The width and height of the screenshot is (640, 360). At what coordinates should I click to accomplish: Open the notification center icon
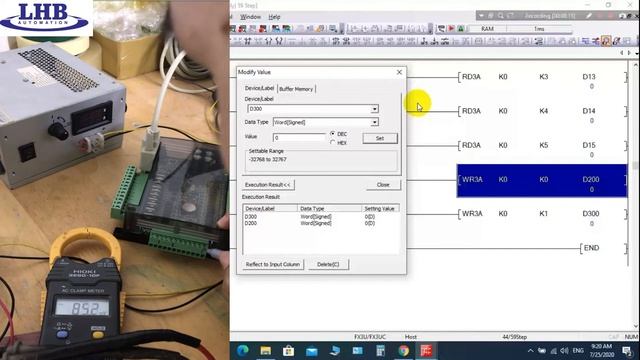pyautogui.click(x=628, y=351)
